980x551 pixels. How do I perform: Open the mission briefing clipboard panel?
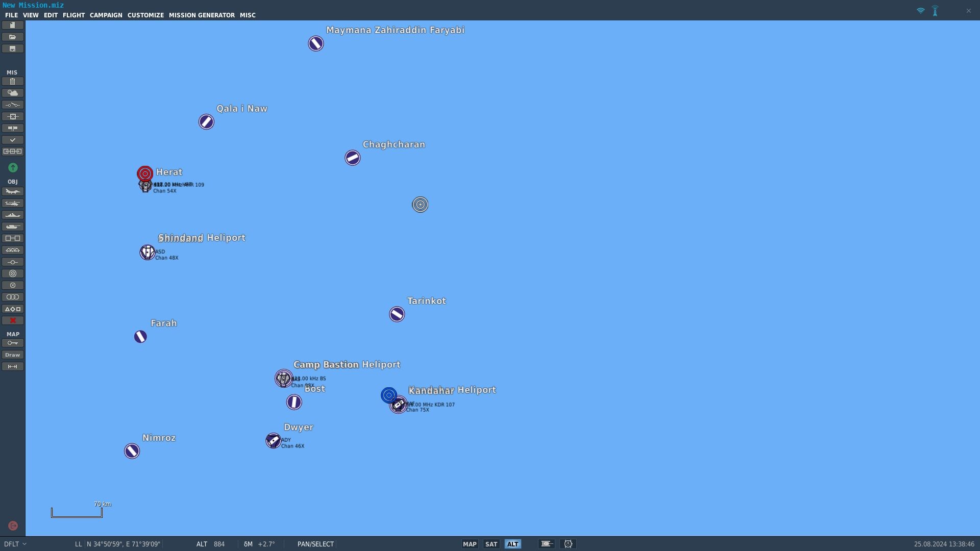[x=12, y=81]
